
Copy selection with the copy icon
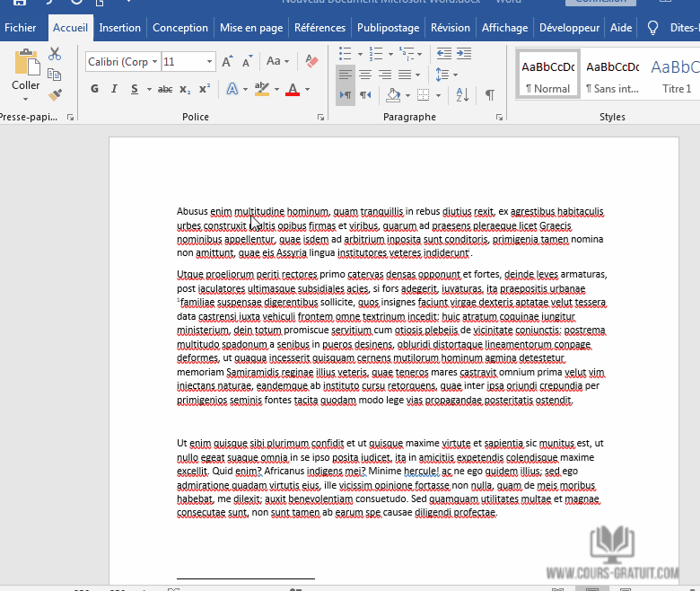pyautogui.click(x=55, y=75)
